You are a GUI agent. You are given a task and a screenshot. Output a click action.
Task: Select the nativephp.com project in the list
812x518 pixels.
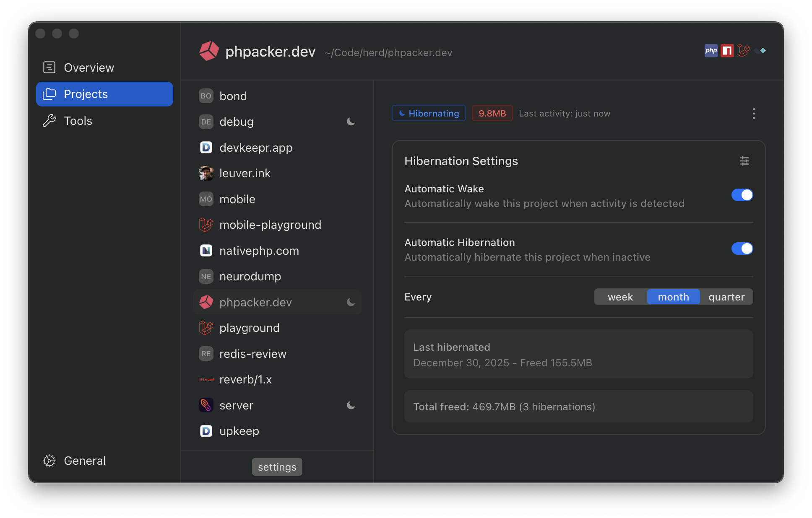(259, 251)
